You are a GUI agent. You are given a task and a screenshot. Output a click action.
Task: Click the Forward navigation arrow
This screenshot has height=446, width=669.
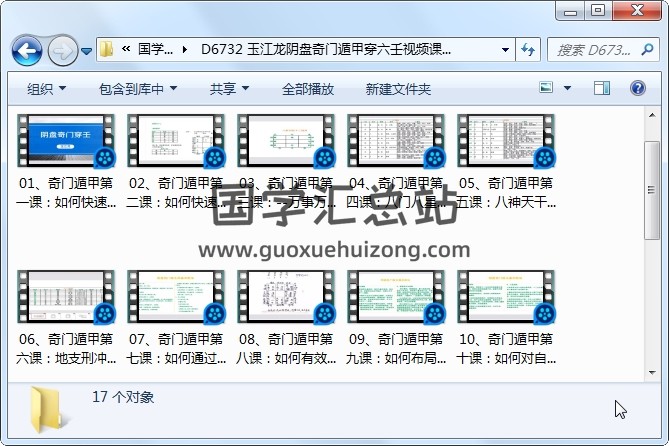pyautogui.click(x=61, y=50)
